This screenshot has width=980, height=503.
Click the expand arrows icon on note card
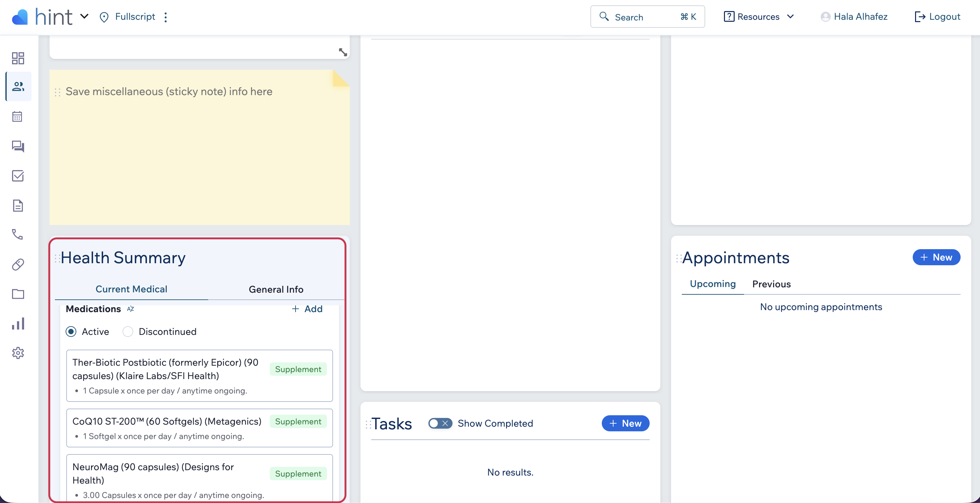[342, 52]
